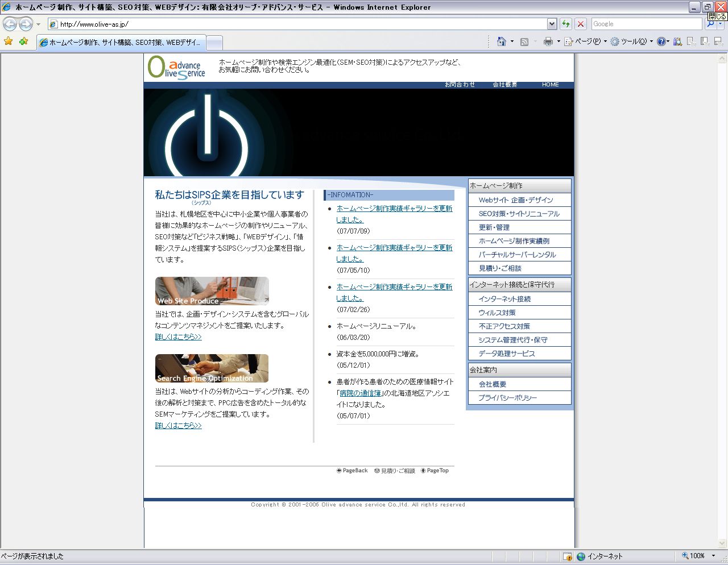Open the お問合わせ navigation link
The image size is (728, 565).
[460, 85]
